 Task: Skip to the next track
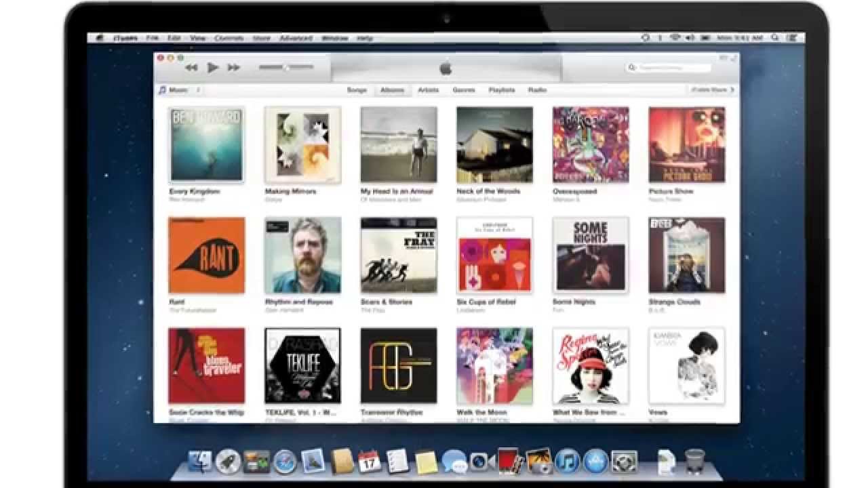pyautogui.click(x=234, y=68)
